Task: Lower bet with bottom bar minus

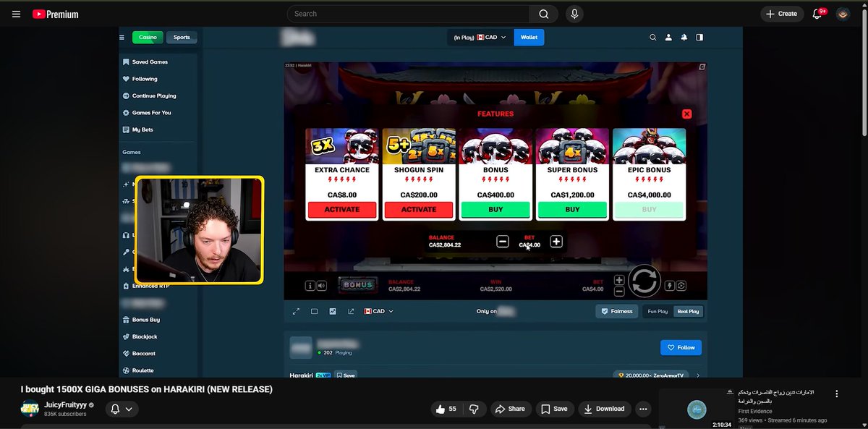Action: [619, 292]
